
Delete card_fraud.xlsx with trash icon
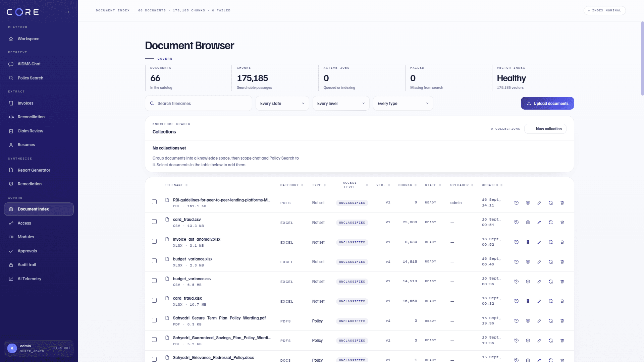coord(562,301)
